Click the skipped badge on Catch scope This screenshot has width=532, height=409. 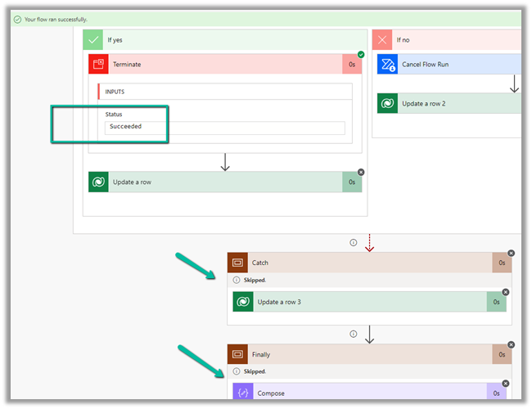tap(511, 253)
